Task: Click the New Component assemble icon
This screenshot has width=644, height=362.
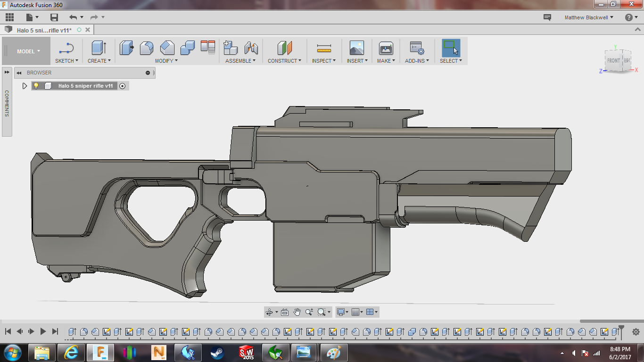Action: click(x=231, y=48)
